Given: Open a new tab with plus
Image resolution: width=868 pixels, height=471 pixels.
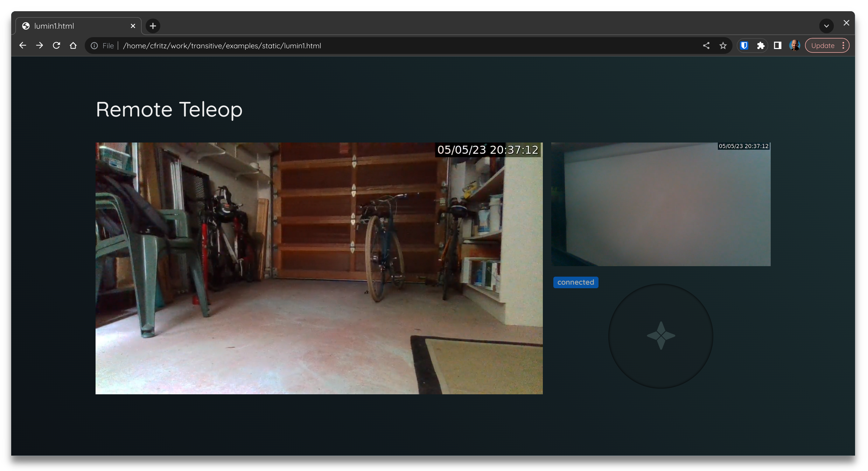Looking at the screenshot, I should click(153, 26).
